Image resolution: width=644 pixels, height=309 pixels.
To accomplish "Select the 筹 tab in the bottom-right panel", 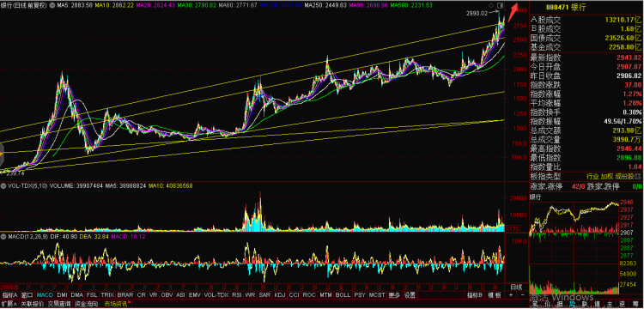I will [635, 305].
